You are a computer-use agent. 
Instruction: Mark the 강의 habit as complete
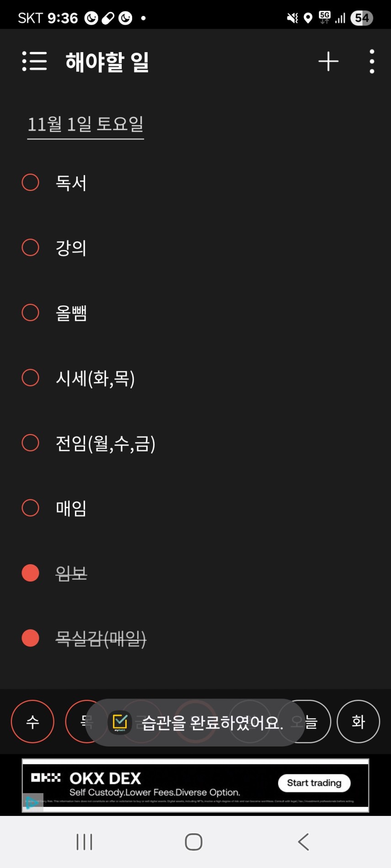pos(31,248)
